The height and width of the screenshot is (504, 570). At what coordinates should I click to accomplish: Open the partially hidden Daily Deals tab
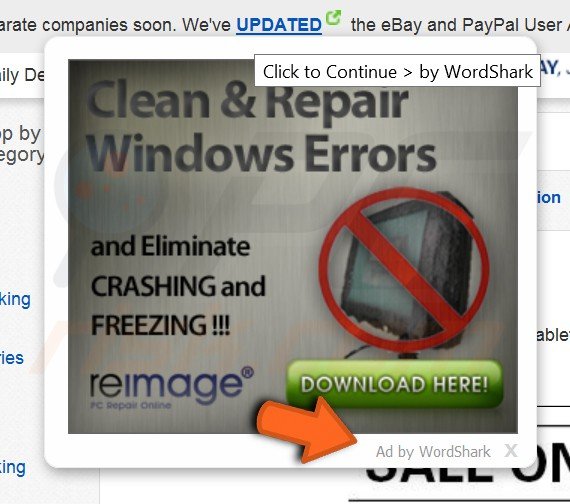pos(22,75)
